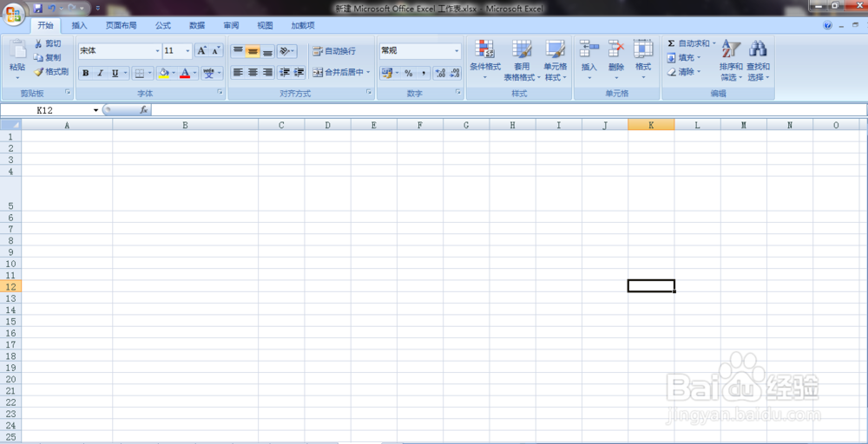
Task: Expand the 宋体 font name dropdown
Action: pyautogui.click(x=157, y=51)
